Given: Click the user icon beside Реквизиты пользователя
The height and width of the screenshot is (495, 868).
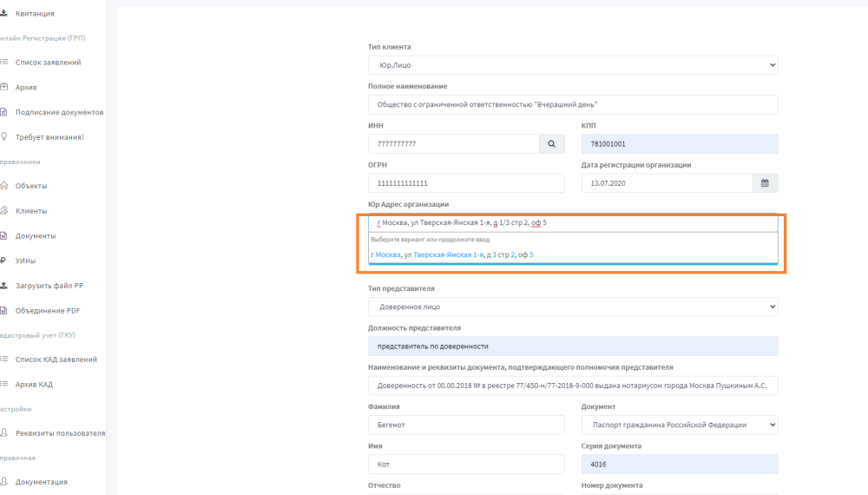Looking at the screenshot, I should point(3,432).
